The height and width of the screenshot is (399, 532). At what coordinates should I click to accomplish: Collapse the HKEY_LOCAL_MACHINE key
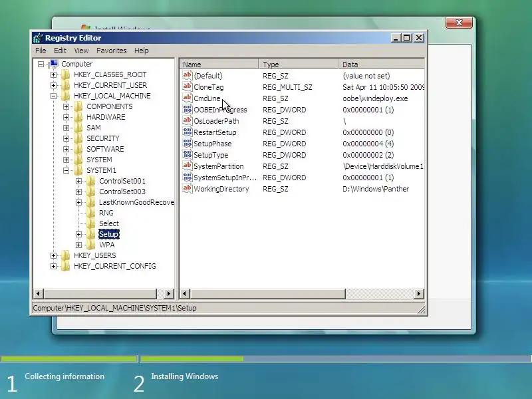(x=54, y=96)
